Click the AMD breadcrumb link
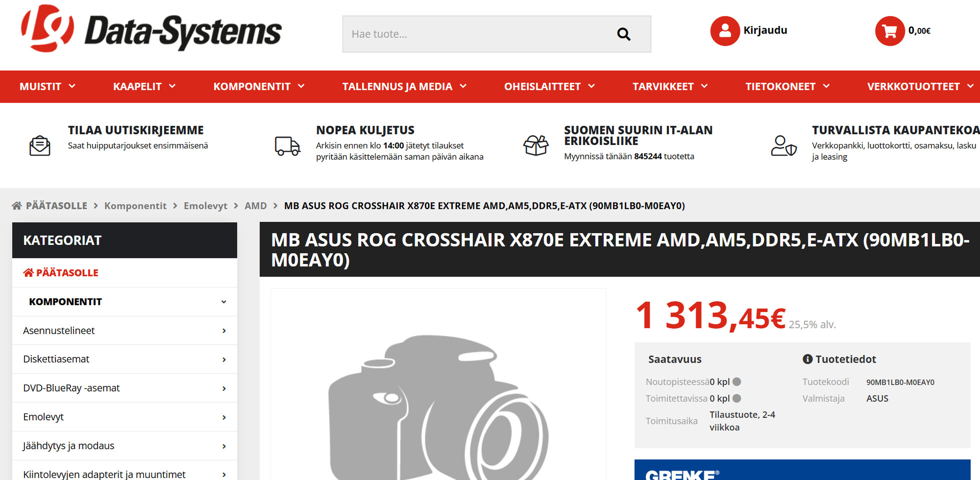Image resolution: width=980 pixels, height=480 pixels. pyautogui.click(x=255, y=205)
